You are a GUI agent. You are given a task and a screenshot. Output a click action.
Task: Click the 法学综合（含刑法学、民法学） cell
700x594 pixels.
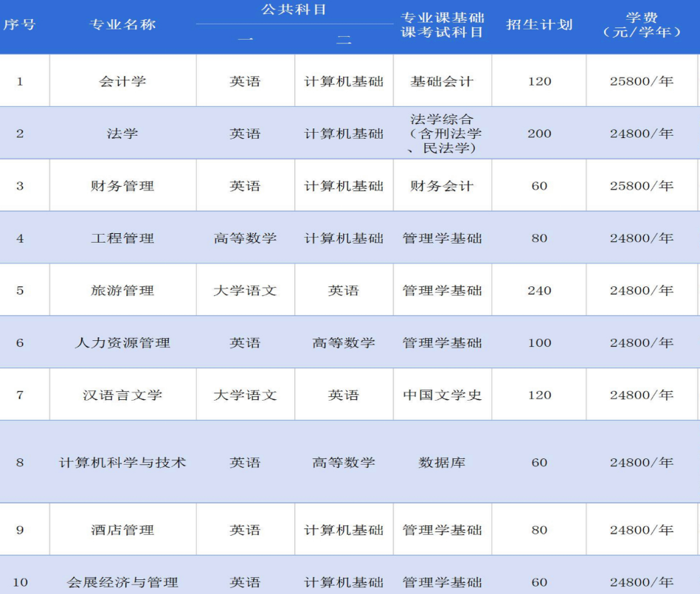442,134
